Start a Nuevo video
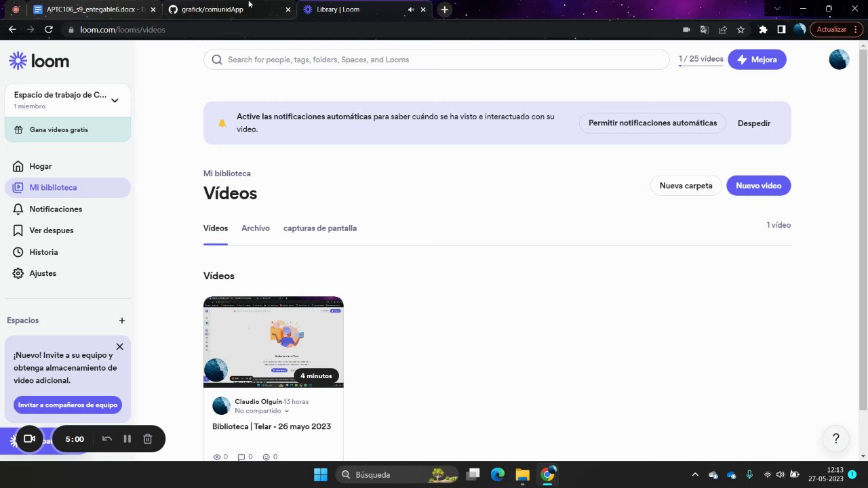 [758, 186]
